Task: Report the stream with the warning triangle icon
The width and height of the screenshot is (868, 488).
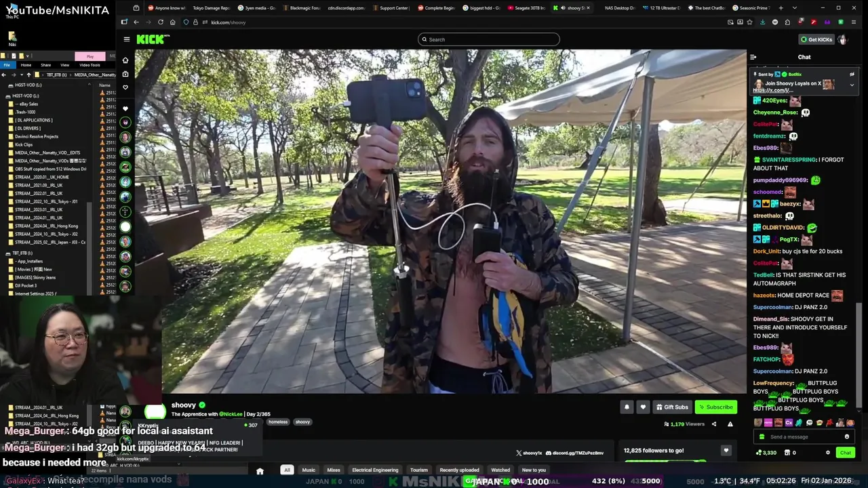Action: pyautogui.click(x=730, y=424)
